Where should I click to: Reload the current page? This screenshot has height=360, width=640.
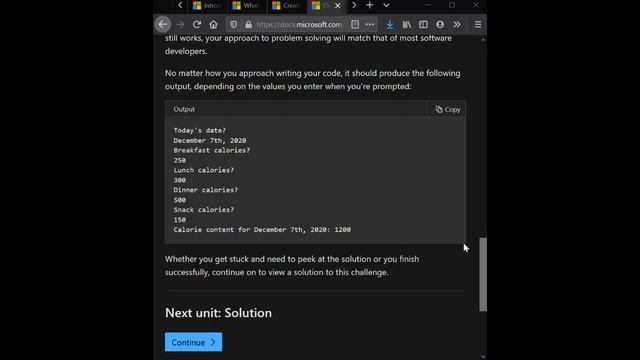pyautogui.click(x=197, y=24)
